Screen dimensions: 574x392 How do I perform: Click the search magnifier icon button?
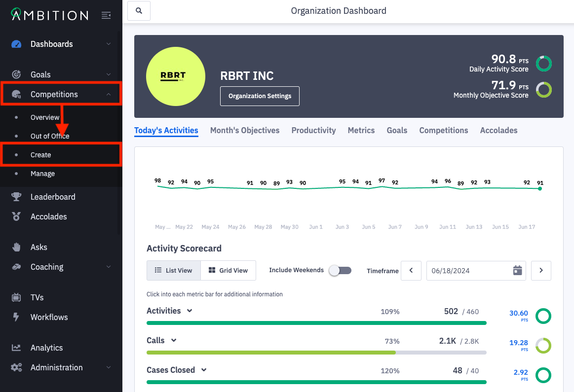coord(139,11)
